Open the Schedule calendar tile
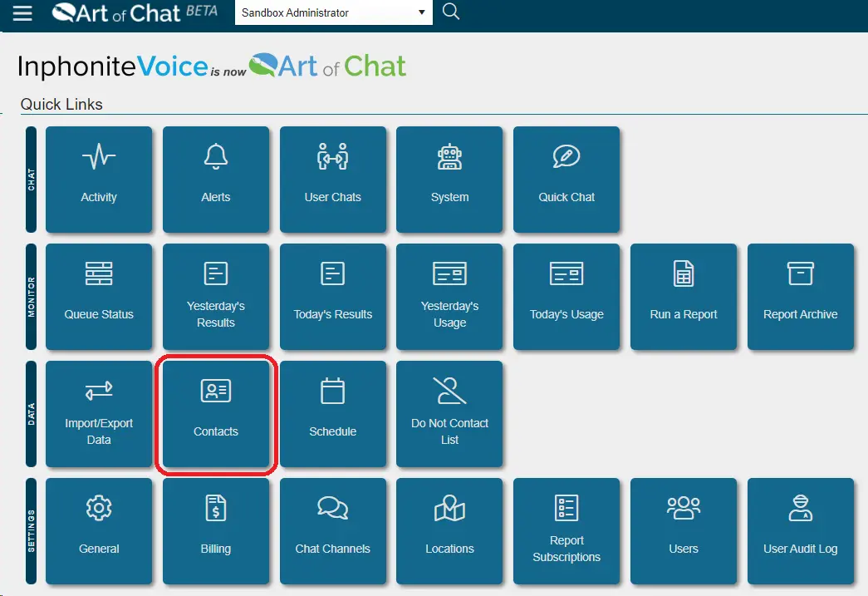The height and width of the screenshot is (596, 868). (333, 414)
